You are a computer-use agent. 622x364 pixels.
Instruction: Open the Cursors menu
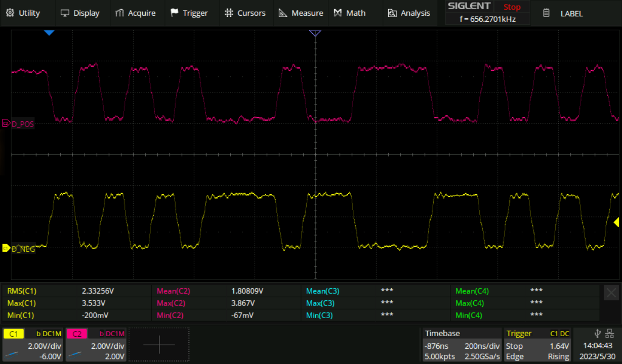pos(245,13)
